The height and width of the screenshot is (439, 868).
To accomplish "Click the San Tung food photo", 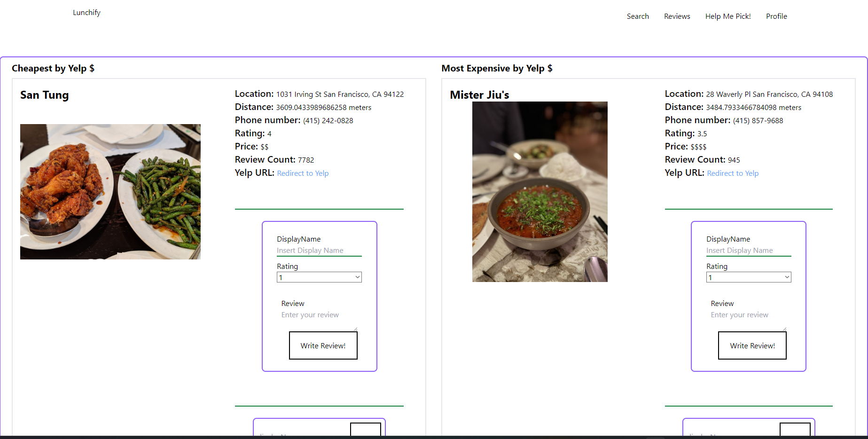I will (110, 192).
